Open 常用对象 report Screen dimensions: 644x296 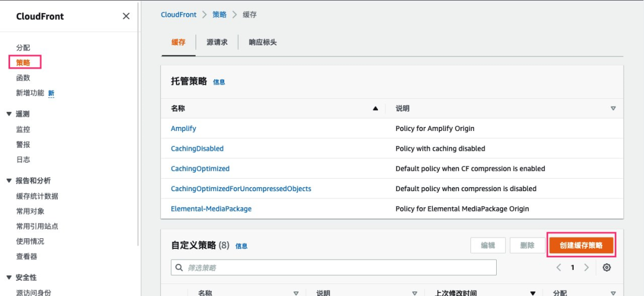point(30,211)
